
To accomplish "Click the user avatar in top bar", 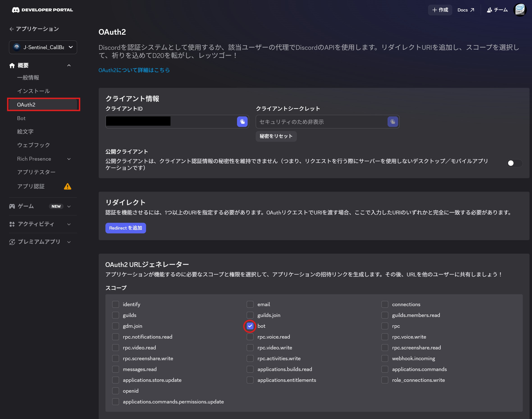I will coord(520,10).
